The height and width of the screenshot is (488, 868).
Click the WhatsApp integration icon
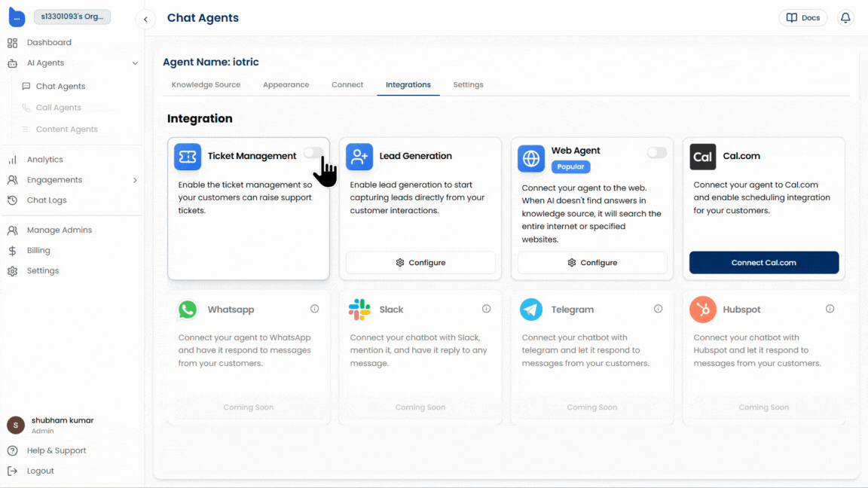187,309
